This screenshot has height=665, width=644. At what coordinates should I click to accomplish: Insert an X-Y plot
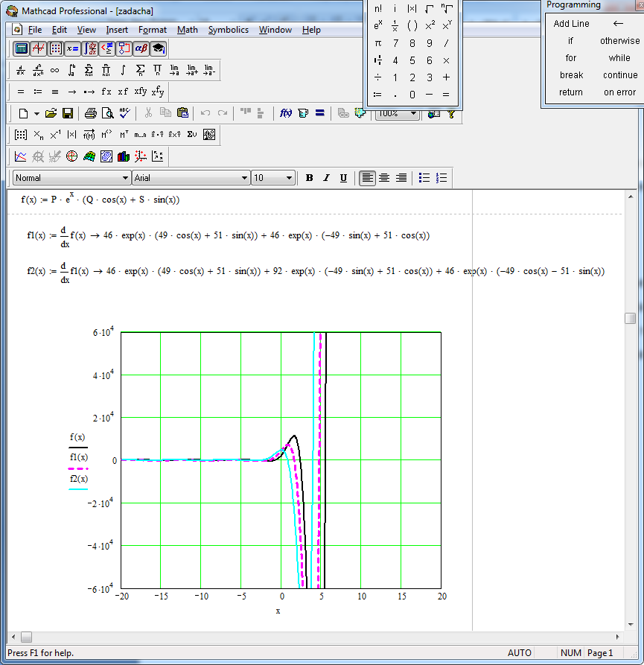tap(20, 156)
